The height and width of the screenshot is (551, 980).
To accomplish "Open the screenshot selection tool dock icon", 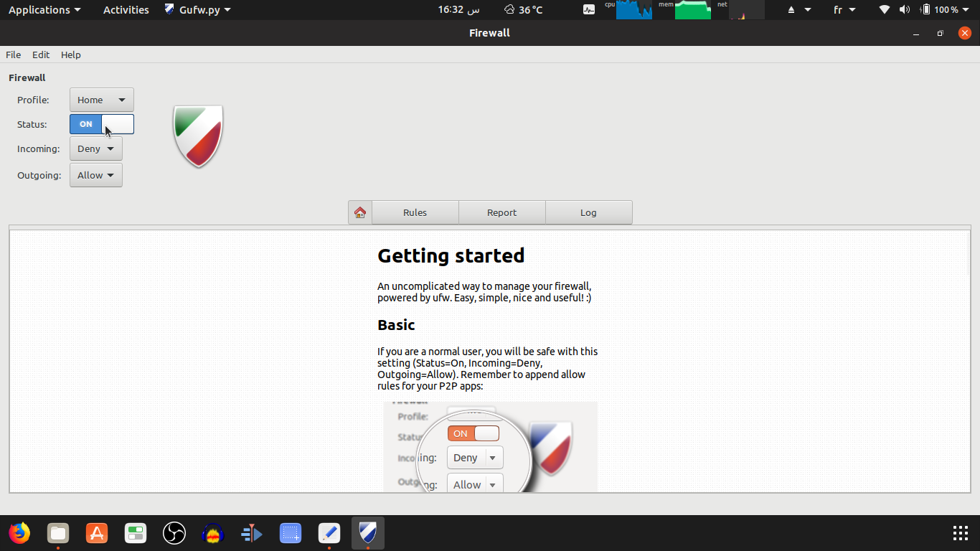I will [x=291, y=533].
